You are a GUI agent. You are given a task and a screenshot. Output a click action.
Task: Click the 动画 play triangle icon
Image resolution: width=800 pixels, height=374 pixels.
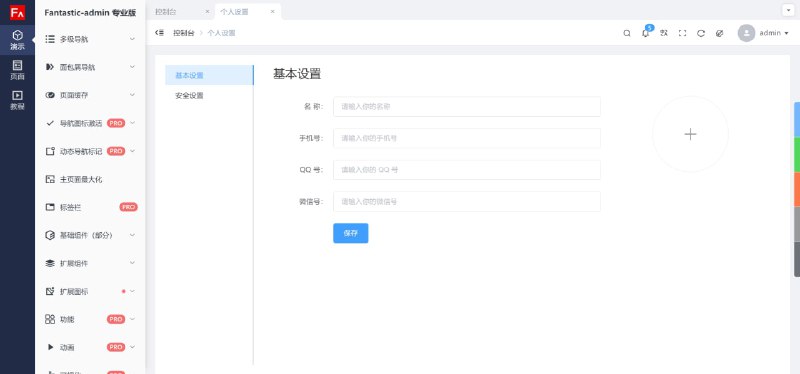coord(50,347)
